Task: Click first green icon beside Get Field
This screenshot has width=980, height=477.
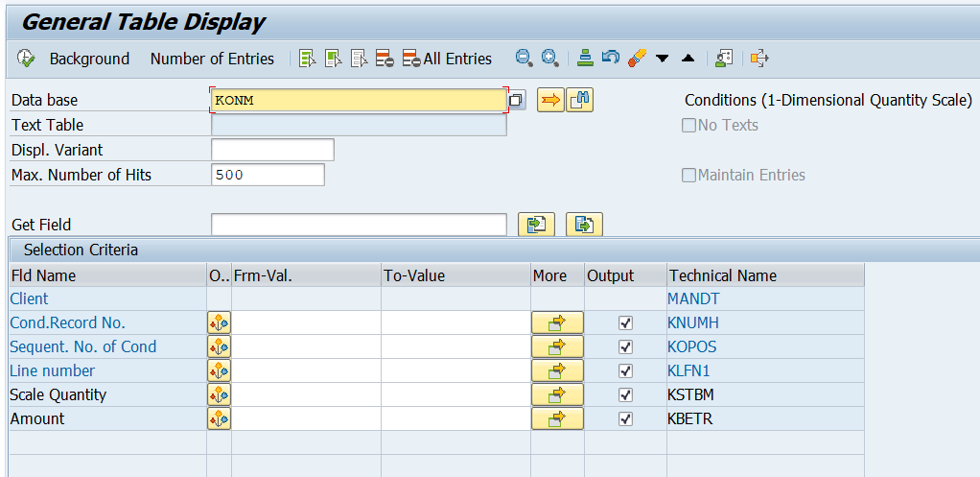Action: point(536,225)
